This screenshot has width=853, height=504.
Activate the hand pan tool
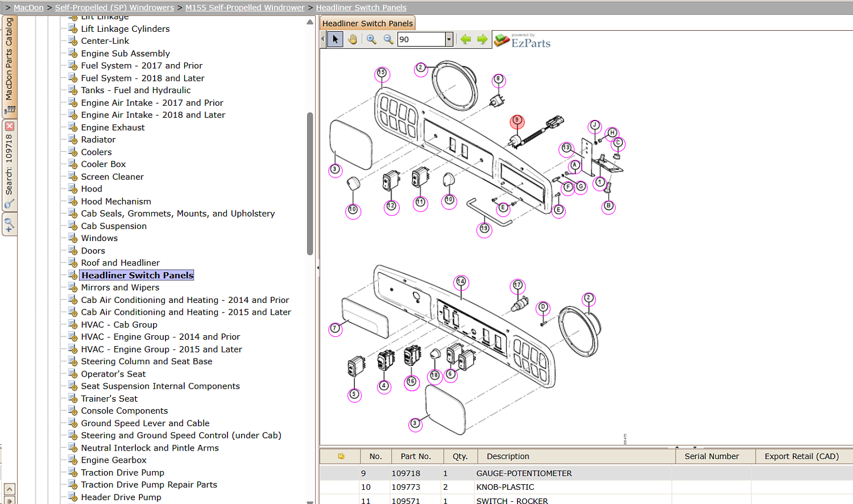click(353, 39)
